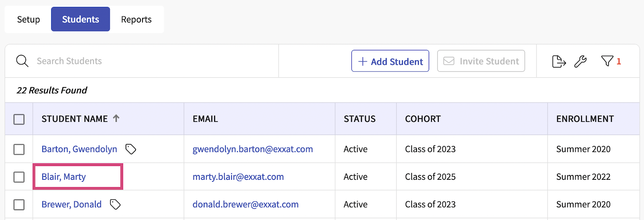Toggle the select-all header checkbox
644x220 pixels.
click(19, 119)
